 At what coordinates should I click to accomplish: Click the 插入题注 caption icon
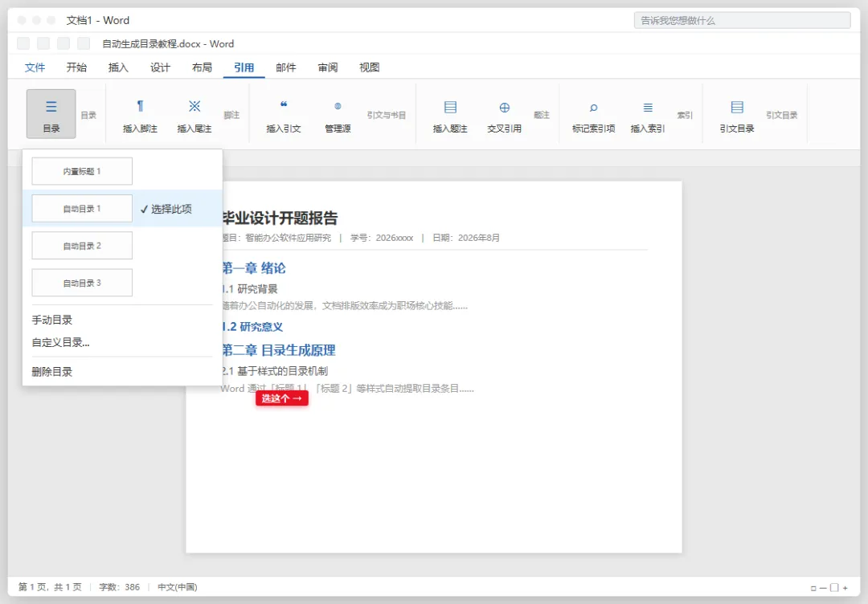[451, 107]
